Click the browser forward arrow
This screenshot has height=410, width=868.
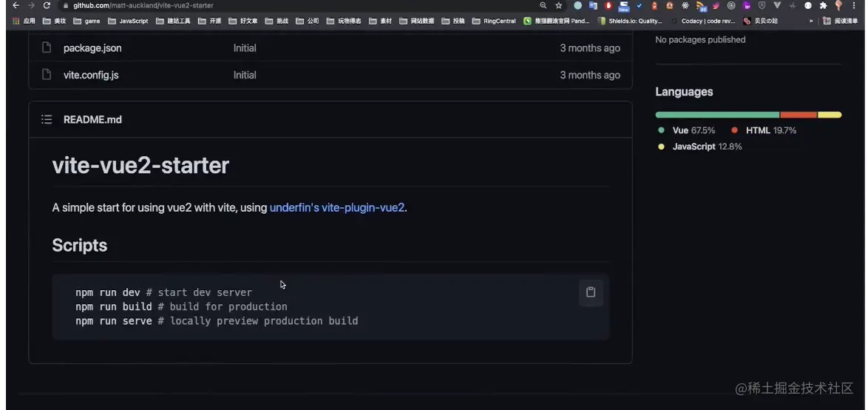pos(31,5)
